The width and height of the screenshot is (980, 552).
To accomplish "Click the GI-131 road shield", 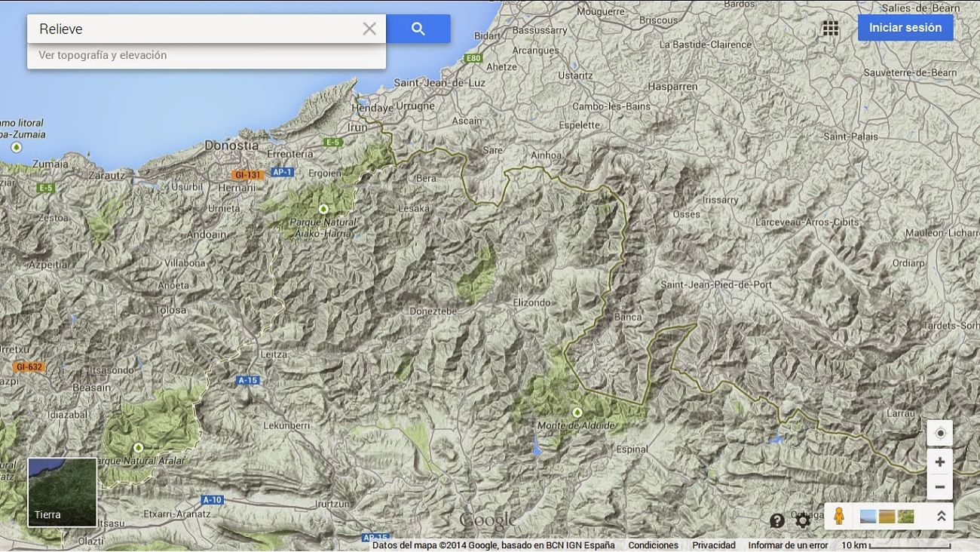I will click(x=247, y=175).
